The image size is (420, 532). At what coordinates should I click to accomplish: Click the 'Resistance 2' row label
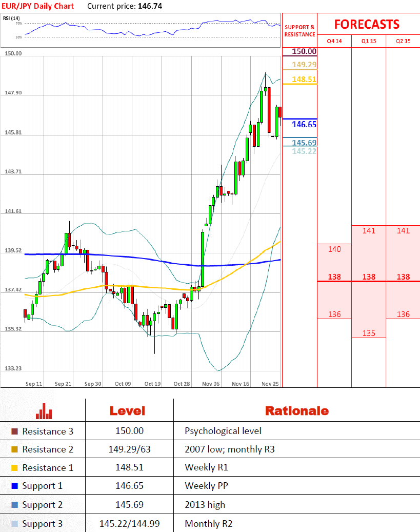click(48, 449)
